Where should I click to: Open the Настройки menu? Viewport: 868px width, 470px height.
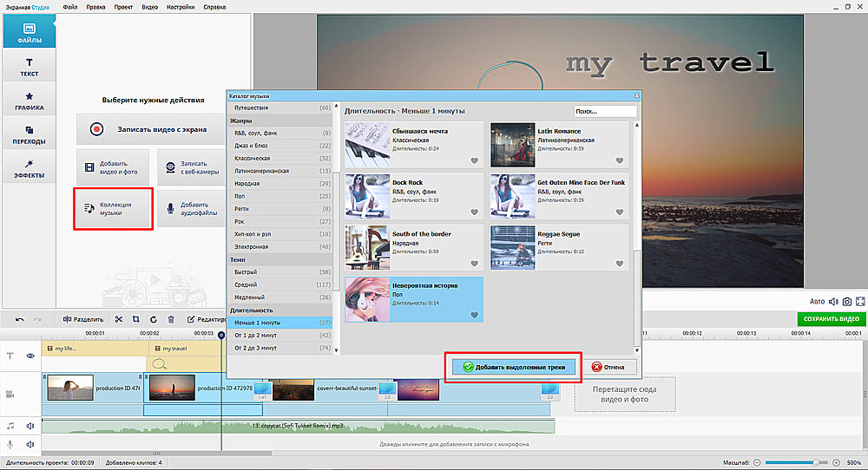(x=181, y=7)
